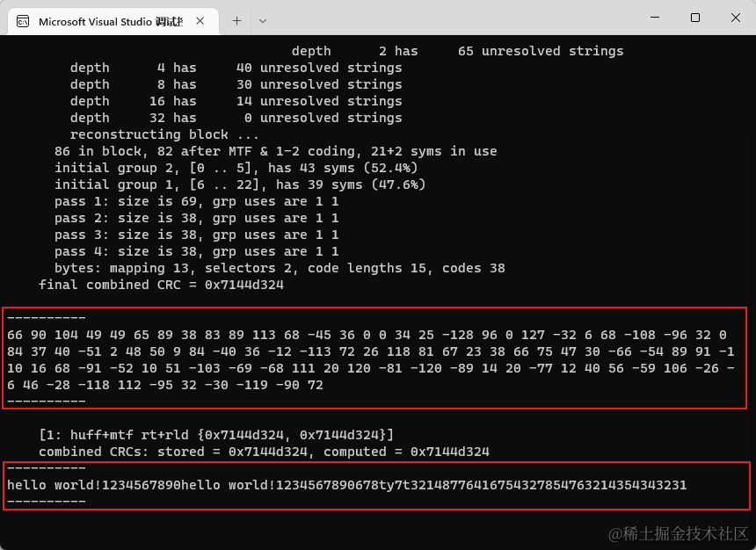This screenshot has width=756, height=550.
Task: Click the line 'depth 8 has 30 unresolved strings'
Action: click(236, 84)
